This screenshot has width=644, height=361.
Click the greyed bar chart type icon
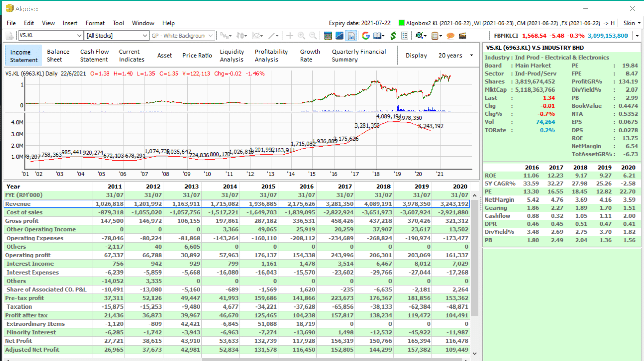pyautogui.click(x=224, y=36)
